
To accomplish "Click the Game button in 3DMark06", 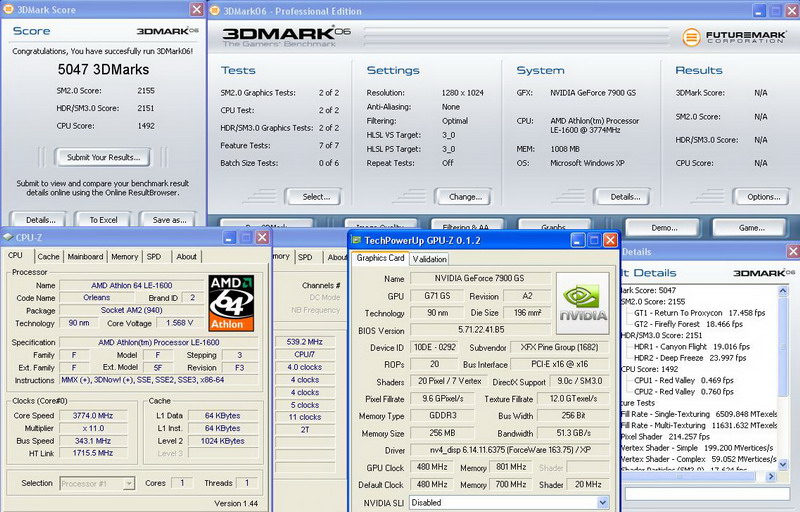I will click(x=752, y=227).
